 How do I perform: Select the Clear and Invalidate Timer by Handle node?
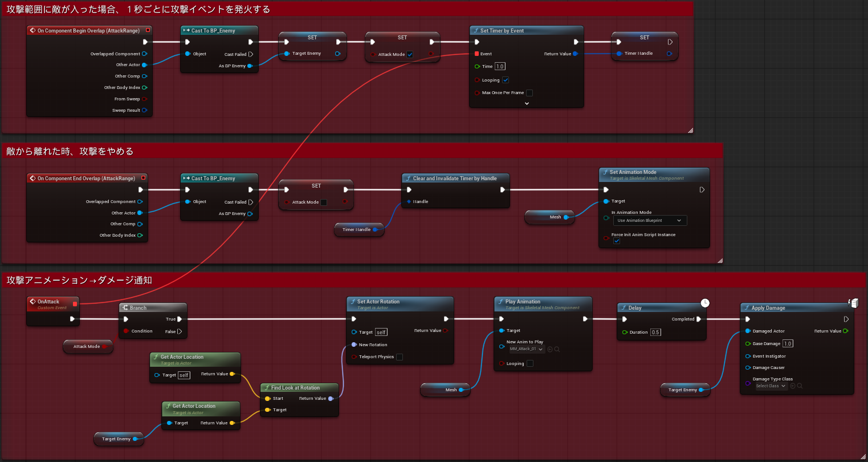click(x=455, y=179)
